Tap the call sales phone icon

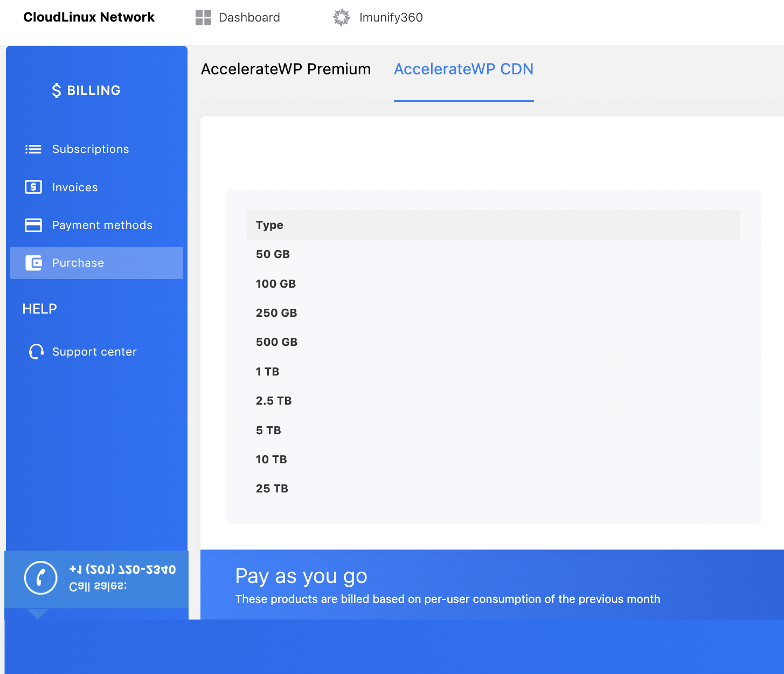click(40, 579)
